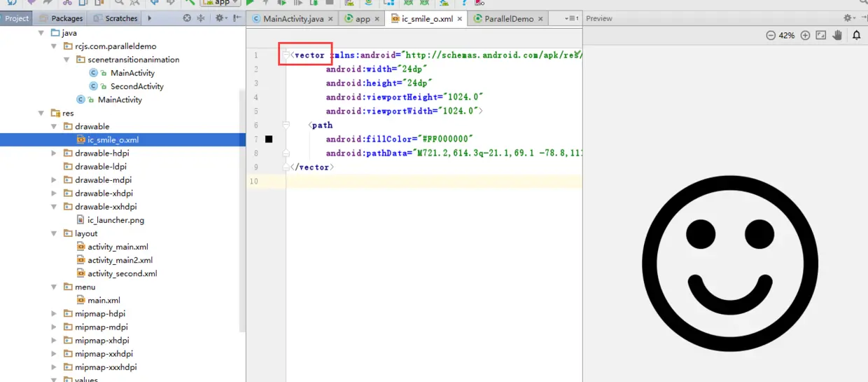
Task: Fold the path element on line 6
Action: pos(286,125)
